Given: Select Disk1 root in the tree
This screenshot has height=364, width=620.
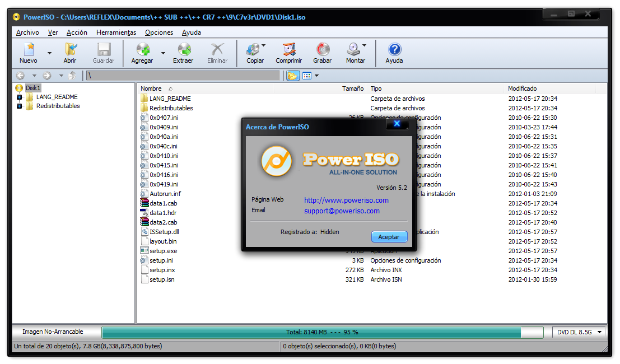Looking at the screenshot, I should pyautogui.click(x=33, y=88).
